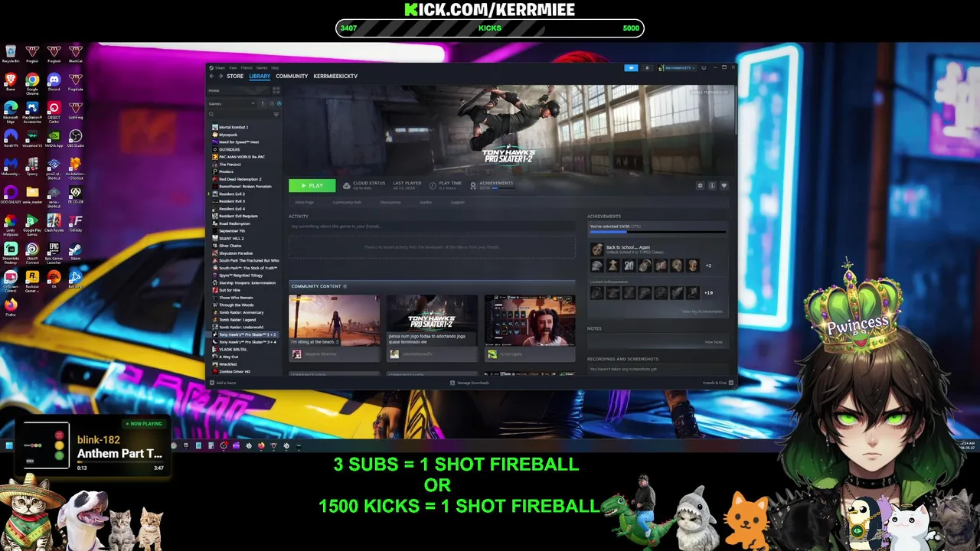Screen dimensions: 980x551
Task: Select Resident Evil 2 in library list
Action: (230, 194)
